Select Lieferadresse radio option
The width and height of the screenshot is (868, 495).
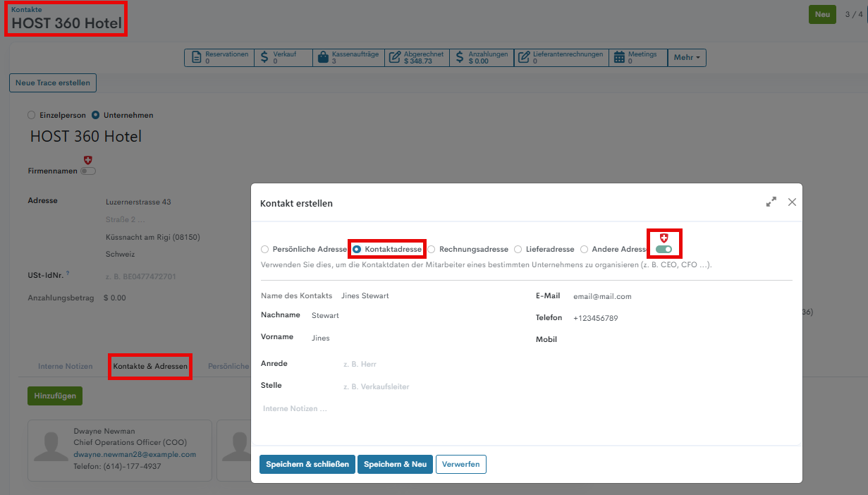point(518,250)
